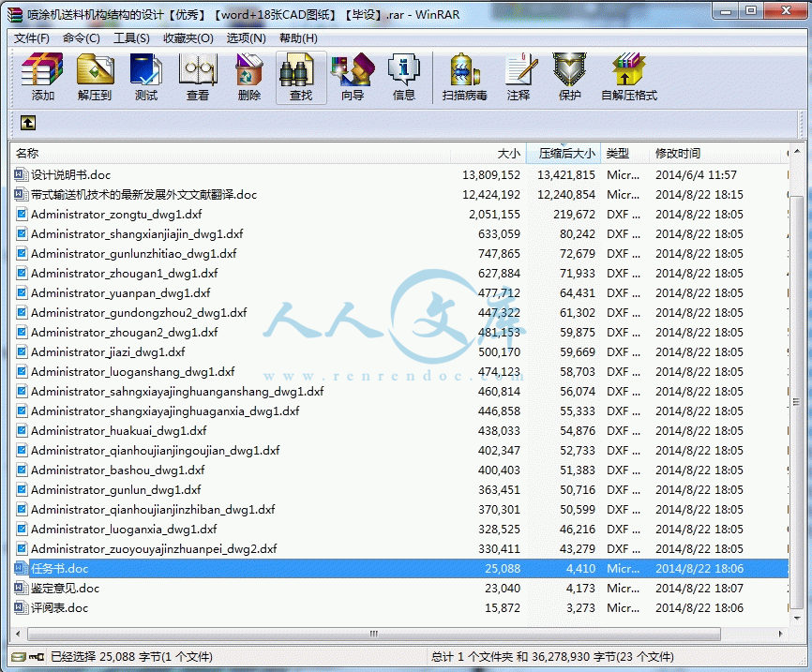Click the vertical scrollbar thumb
This screenshot has width=812, height=672.
pos(796,402)
